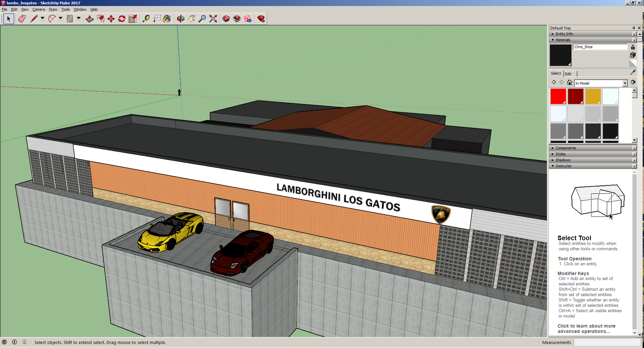The image size is (644, 348).
Task: Activate the Line pencil tool
Action: 34,19
